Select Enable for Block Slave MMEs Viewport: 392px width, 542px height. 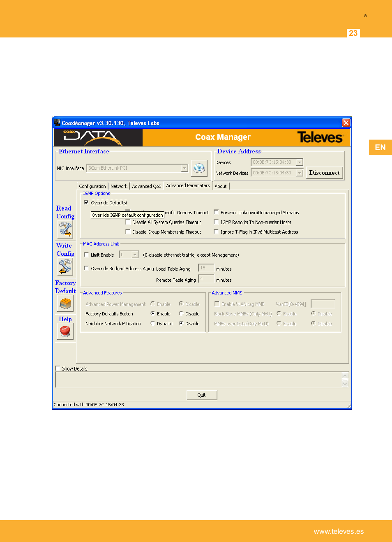pos(279,313)
